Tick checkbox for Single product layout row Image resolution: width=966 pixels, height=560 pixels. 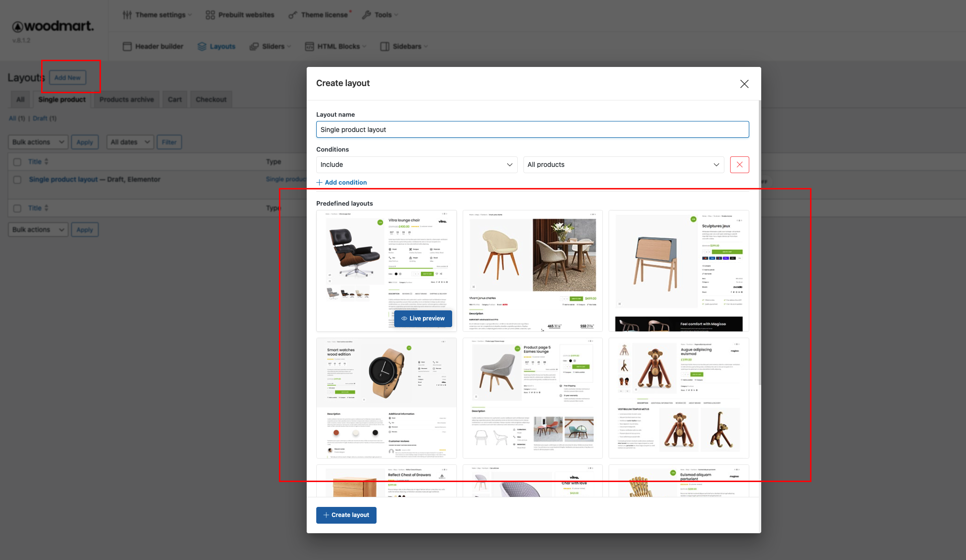[17, 180]
